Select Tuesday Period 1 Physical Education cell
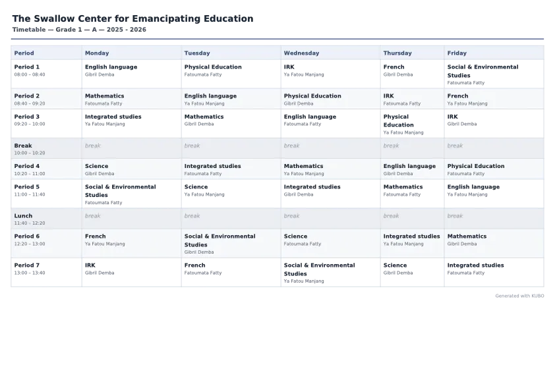This screenshot has height=392, width=555. point(231,74)
